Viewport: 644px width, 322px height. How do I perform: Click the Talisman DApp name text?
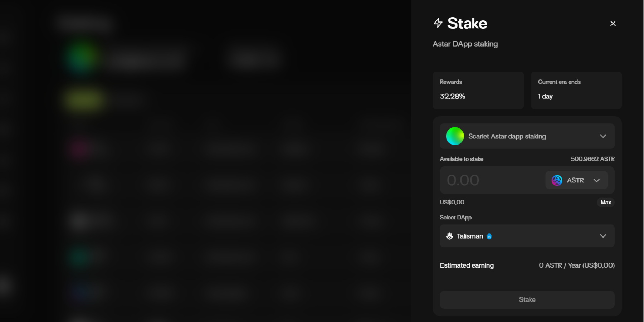pos(470,236)
